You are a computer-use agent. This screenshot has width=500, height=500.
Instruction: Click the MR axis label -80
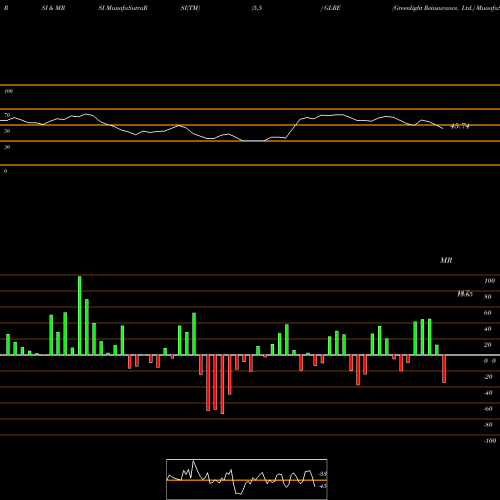(488, 425)
